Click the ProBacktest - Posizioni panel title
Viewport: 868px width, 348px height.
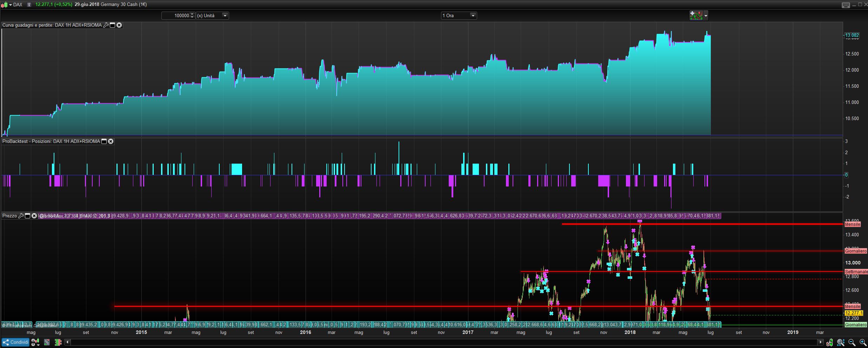tap(51, 142)
